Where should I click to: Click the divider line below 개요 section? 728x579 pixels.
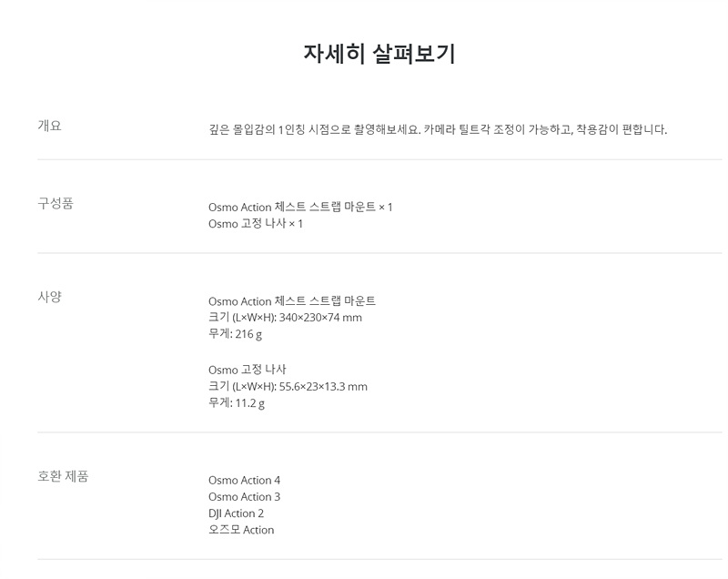tap(379, 159)
